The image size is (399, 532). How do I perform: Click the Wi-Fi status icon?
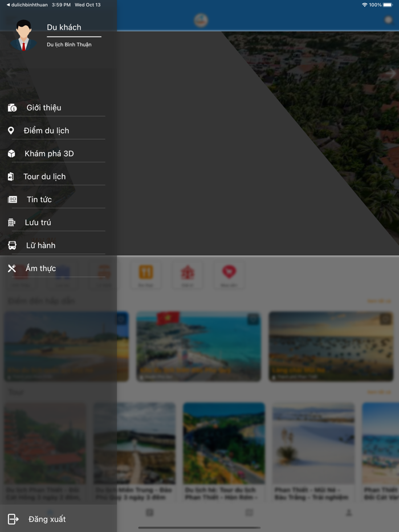(x=364, y=5)
